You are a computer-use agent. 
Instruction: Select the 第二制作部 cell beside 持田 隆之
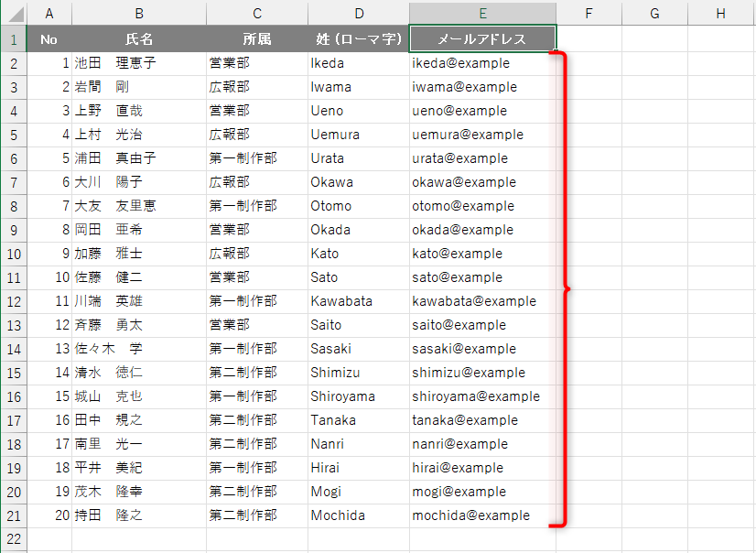click(x=256, y=515)
